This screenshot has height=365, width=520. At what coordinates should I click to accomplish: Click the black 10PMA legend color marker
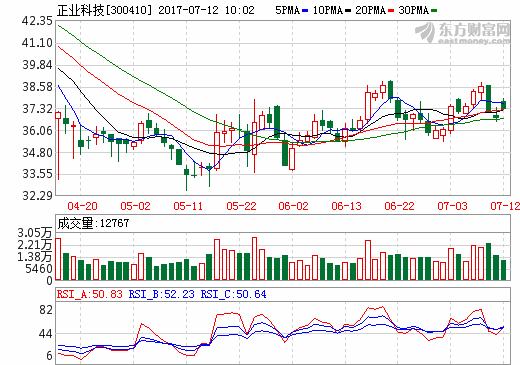348,11
